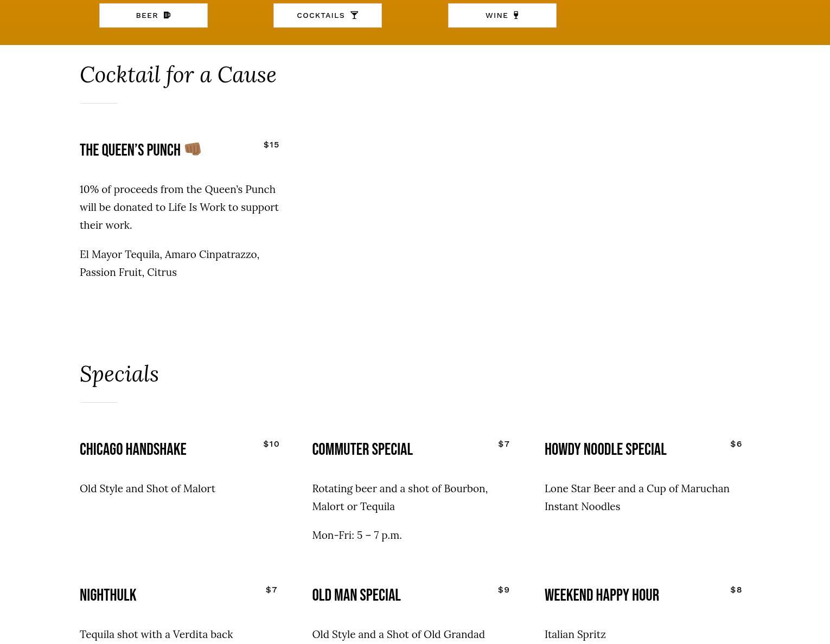Viewport: 830px width, 644px height.
Task: Click The Queen's Punch title
Action: (130, 150)
